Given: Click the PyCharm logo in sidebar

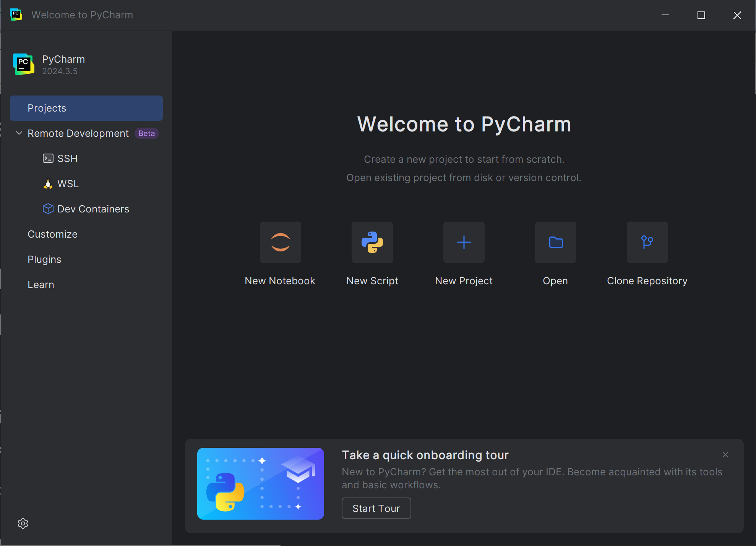Looking at the screenshot, I should click(x=24, y=64).
